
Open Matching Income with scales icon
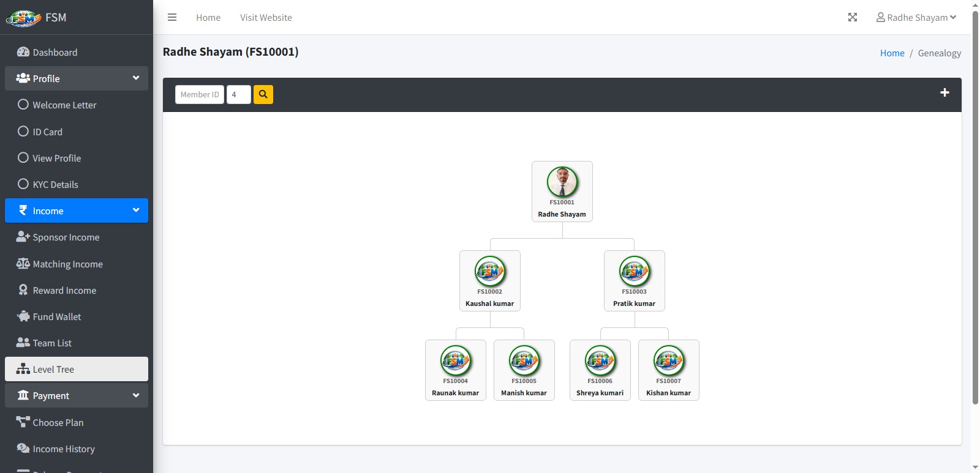point(67,264)
